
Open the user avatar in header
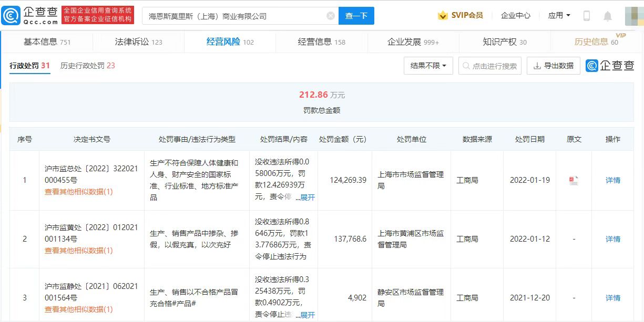[634, 16]
